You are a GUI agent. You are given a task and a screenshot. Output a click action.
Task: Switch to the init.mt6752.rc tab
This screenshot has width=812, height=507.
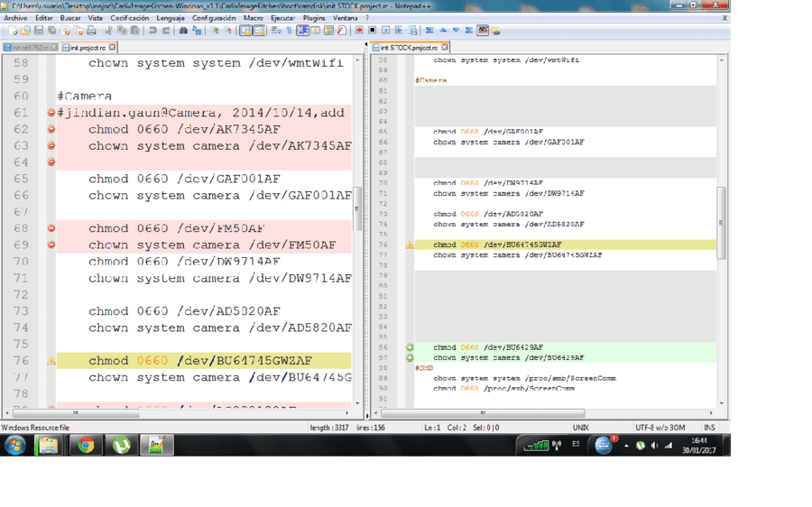30,48
